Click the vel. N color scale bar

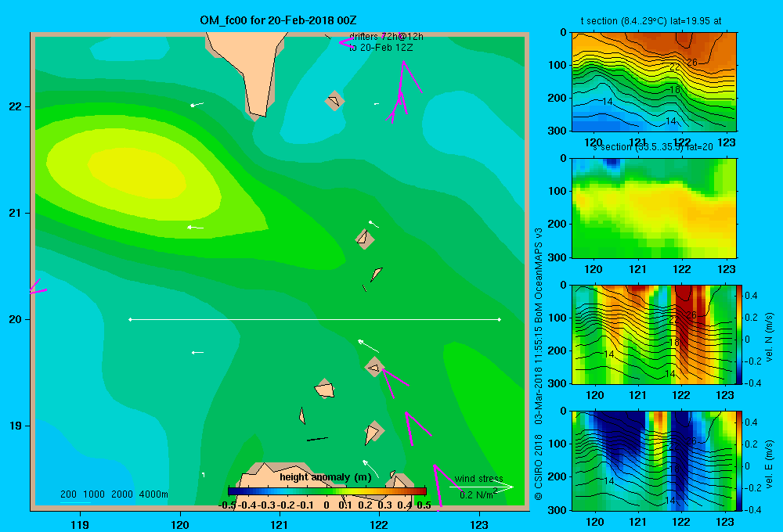(x=740, y=334)
